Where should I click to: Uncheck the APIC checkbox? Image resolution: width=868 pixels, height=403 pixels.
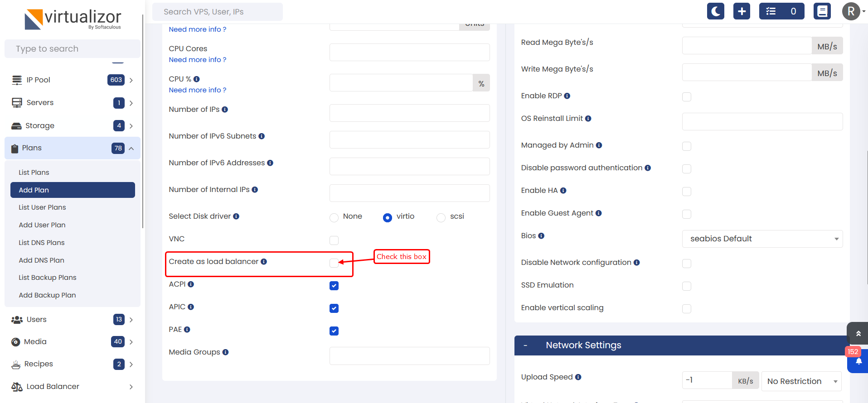(334, 308)
